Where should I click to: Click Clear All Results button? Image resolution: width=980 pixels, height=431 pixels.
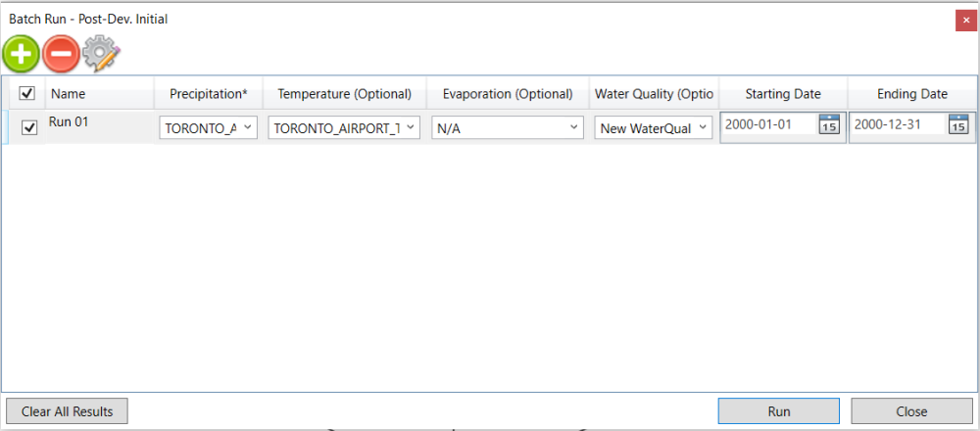(67, 411)
